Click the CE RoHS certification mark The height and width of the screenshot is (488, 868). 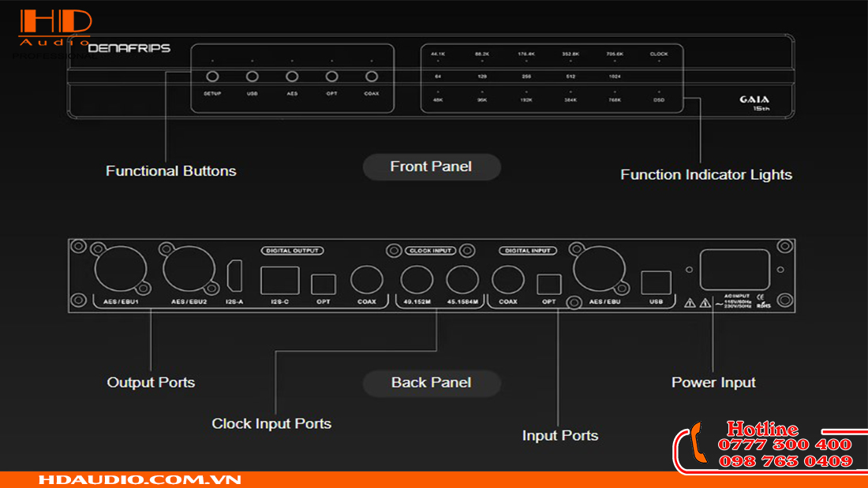pyautogui.click(x=763, y=301)
